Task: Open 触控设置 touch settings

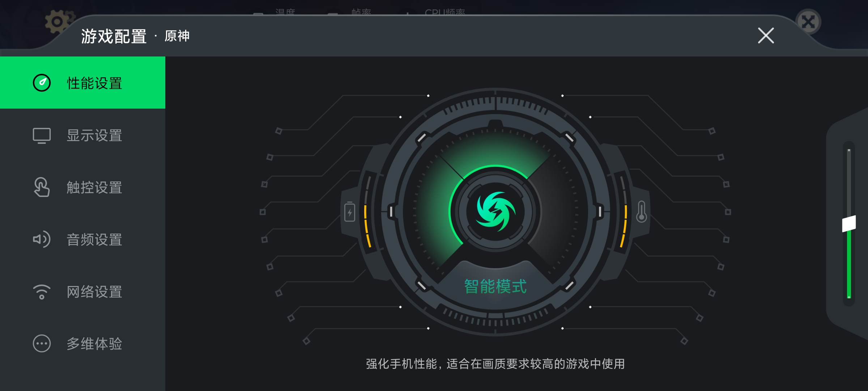Action: 82,187
